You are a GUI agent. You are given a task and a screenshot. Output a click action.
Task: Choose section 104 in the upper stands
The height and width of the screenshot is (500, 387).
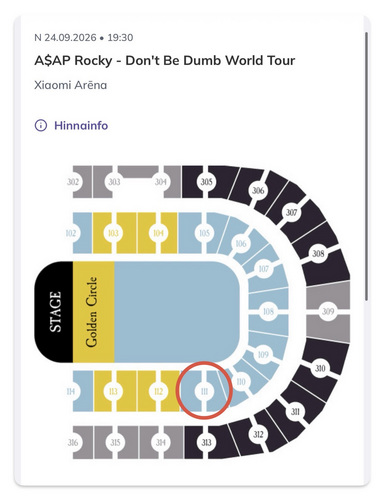[x=158, y=233]
